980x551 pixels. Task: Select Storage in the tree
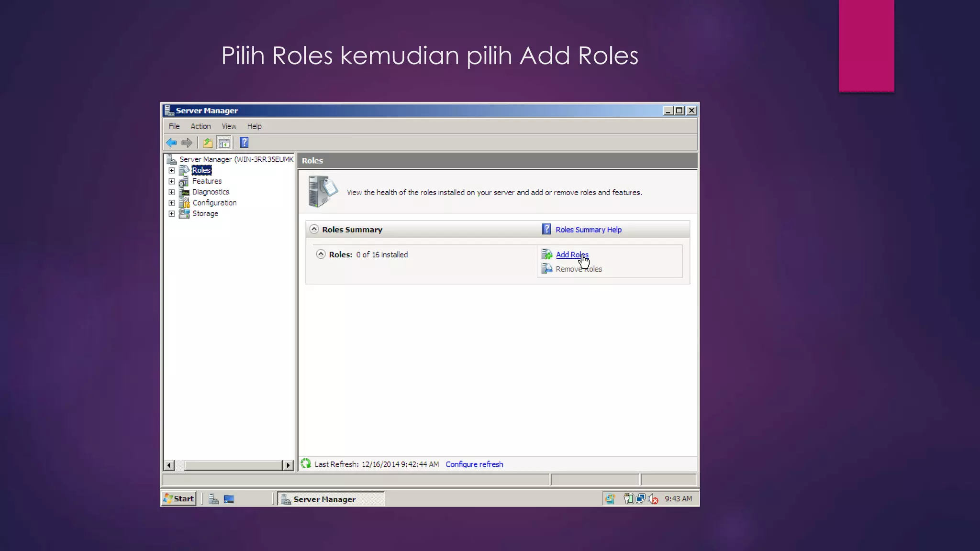pyautogui.click(x=205, y=214)
